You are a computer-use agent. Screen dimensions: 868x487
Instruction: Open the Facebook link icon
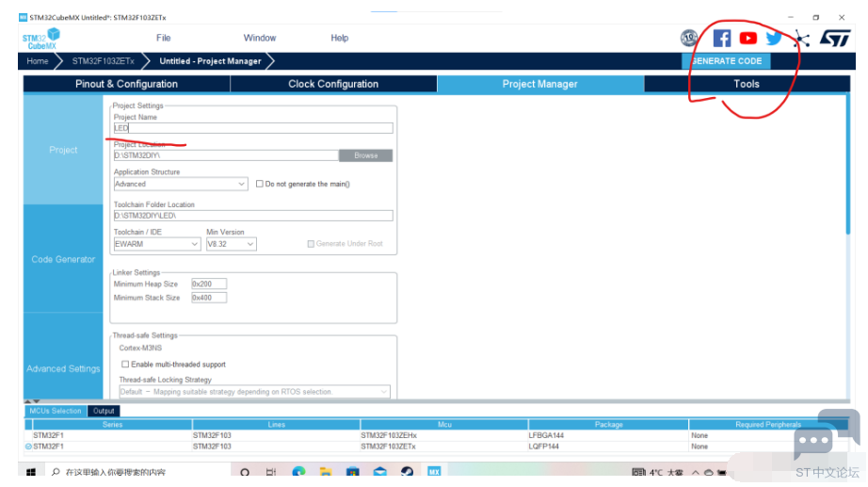tap(722, 38)
